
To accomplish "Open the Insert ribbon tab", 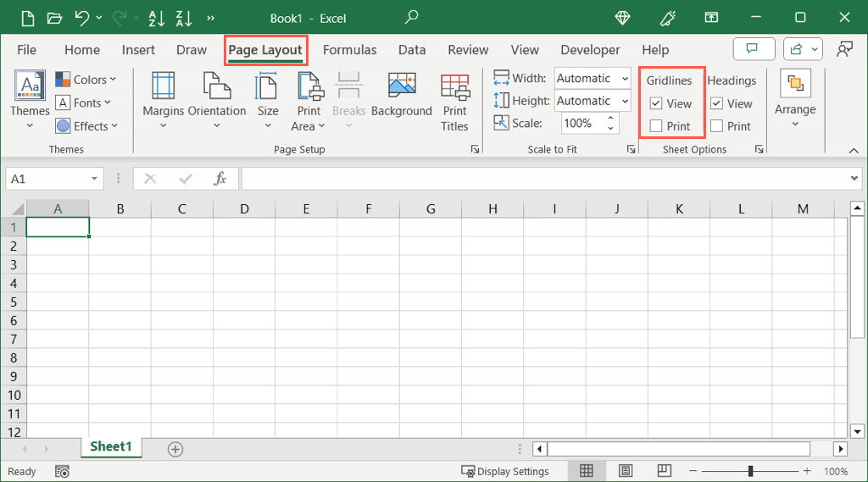I will coord(138,50).
